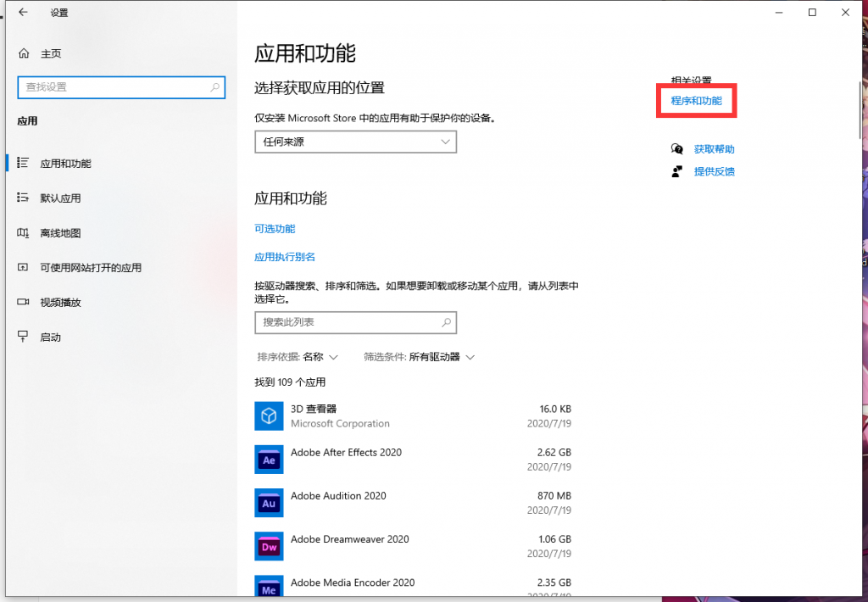Image resolution: width=868 pixels, height=602 pixels.
Task: Select the 默认应用 sidebar icon
Action: (x=23, y=198)
